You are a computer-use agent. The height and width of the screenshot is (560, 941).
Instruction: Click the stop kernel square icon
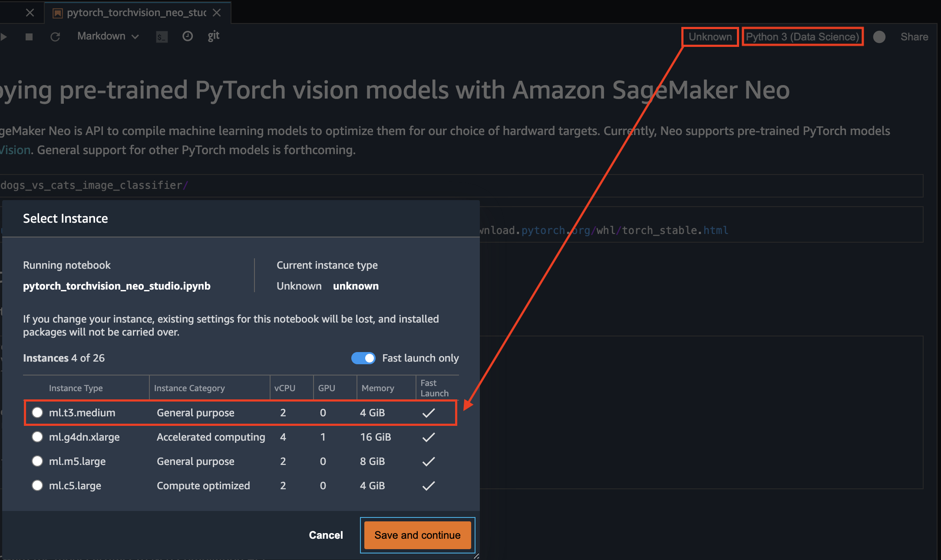(x=29, y=37)
